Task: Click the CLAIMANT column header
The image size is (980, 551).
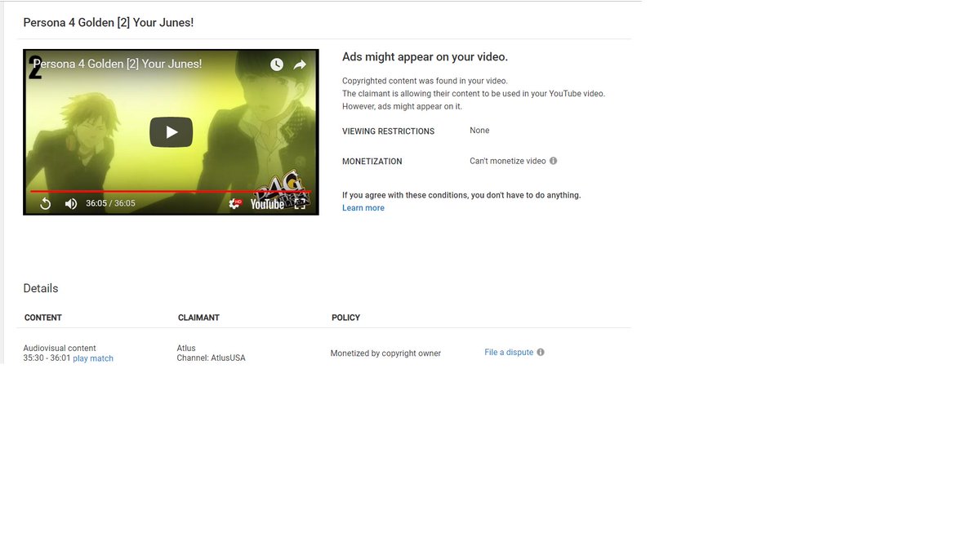Action: pyautogui.click(x=198, y=318)
